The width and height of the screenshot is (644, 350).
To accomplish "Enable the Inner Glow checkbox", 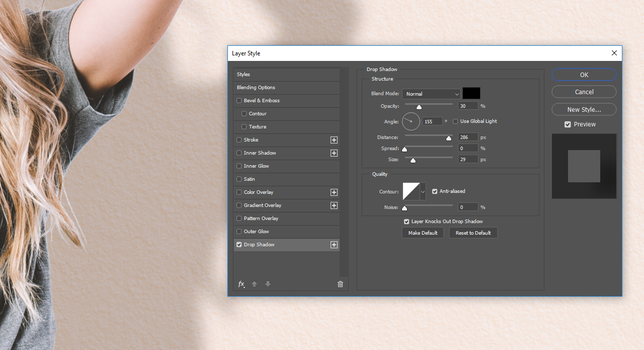I will (239, 166).
